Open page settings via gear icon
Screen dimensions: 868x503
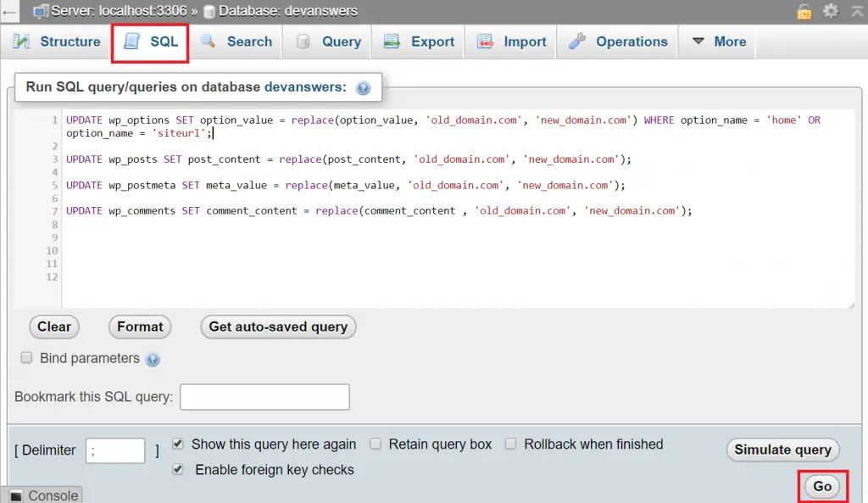(x=830, y=11)
